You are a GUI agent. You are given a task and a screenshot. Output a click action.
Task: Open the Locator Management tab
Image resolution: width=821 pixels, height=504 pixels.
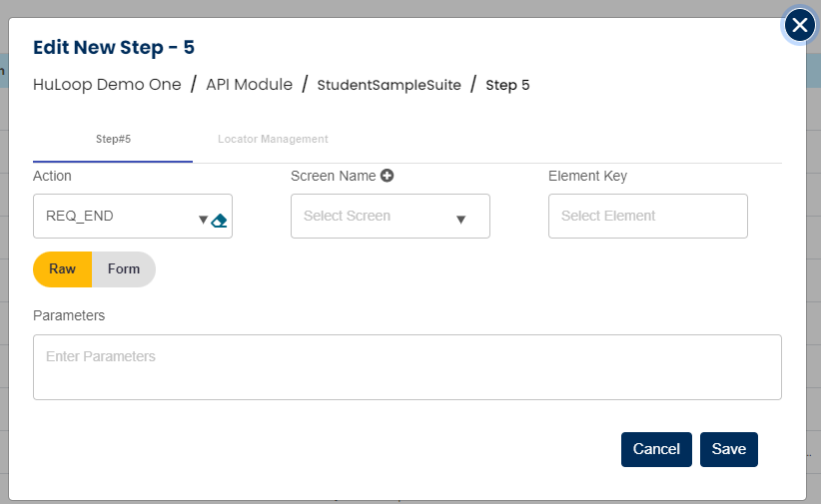[x=273, y=139]
